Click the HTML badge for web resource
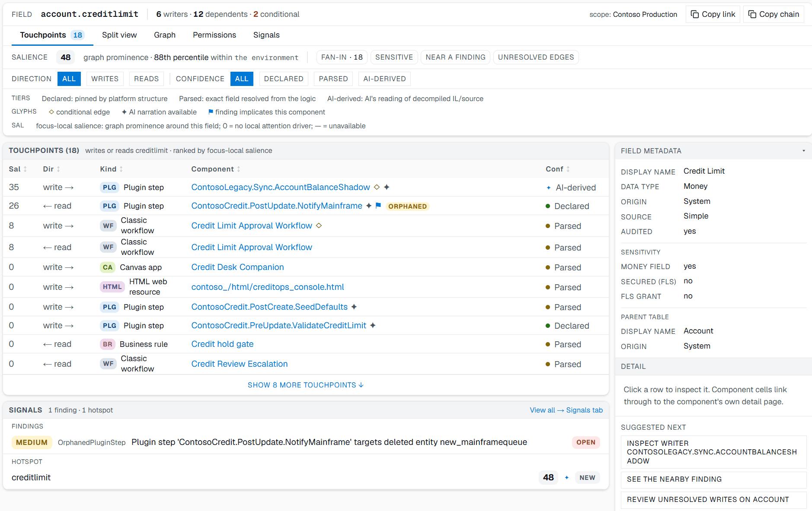This screenshot has width=812, height=511. click(112, 287)
